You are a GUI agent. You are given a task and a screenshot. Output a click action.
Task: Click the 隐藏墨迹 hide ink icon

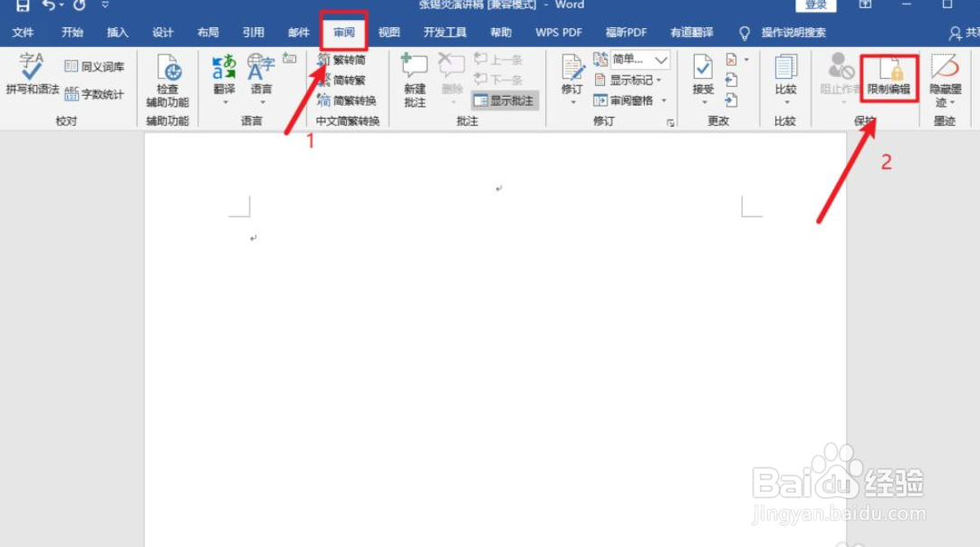click(x=945, y=77)
